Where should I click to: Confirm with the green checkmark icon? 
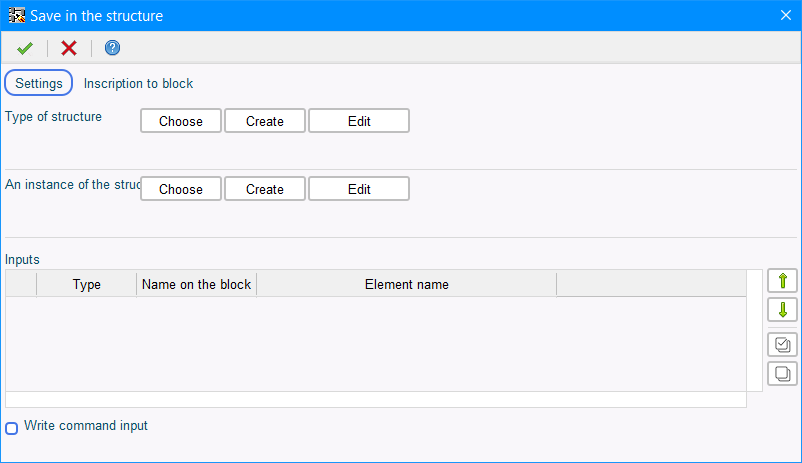[x=25, y=48]
